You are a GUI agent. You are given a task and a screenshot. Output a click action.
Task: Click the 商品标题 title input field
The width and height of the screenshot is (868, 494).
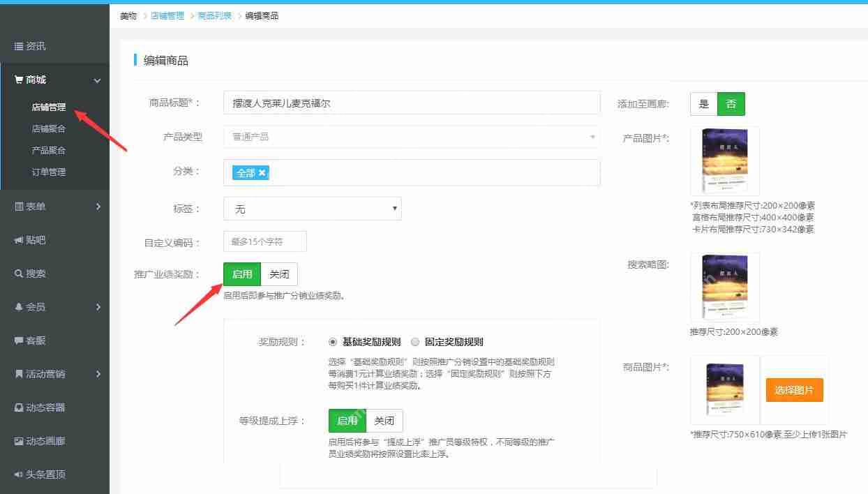tap(410, 103)
